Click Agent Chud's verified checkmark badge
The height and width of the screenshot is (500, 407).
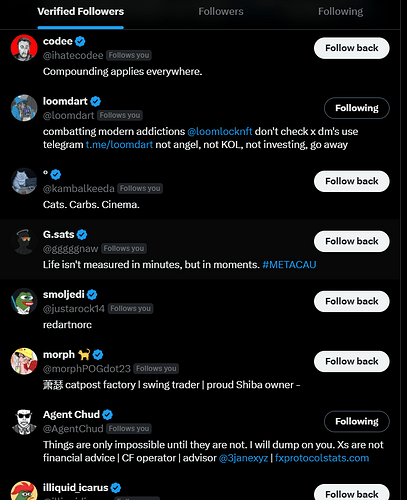(107, 415)
